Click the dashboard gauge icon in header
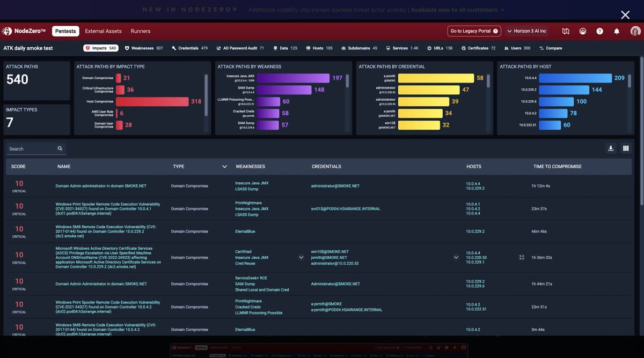 [583, 31]
